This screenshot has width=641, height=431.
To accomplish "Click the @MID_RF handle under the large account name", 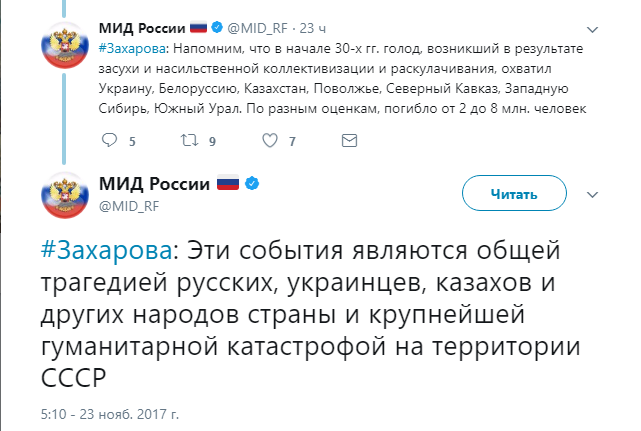I will pos(128,205).
